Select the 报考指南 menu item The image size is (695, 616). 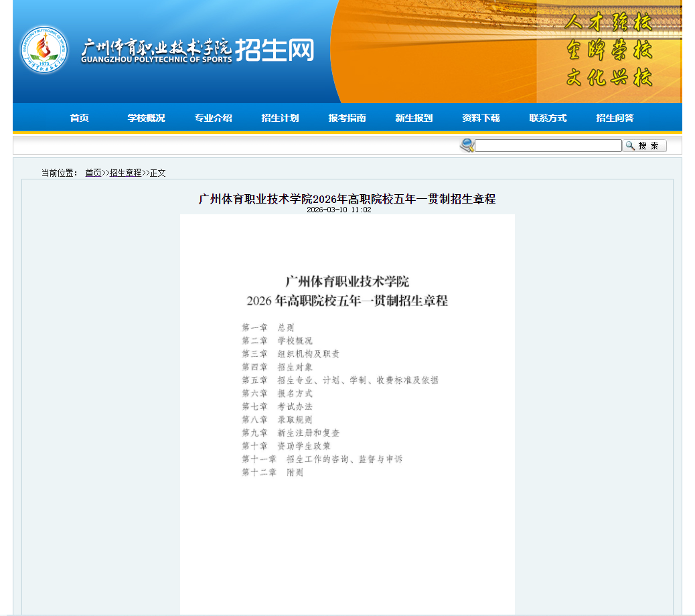(347, 117)
